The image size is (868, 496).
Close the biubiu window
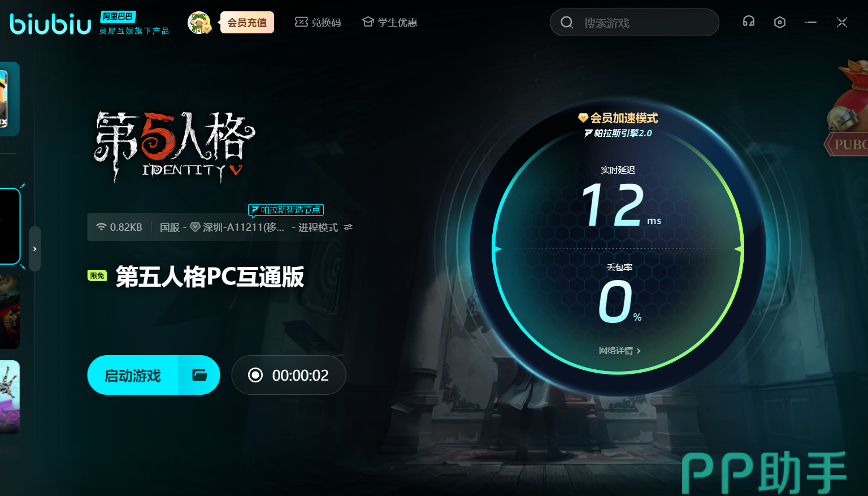(x=842, y=22)
